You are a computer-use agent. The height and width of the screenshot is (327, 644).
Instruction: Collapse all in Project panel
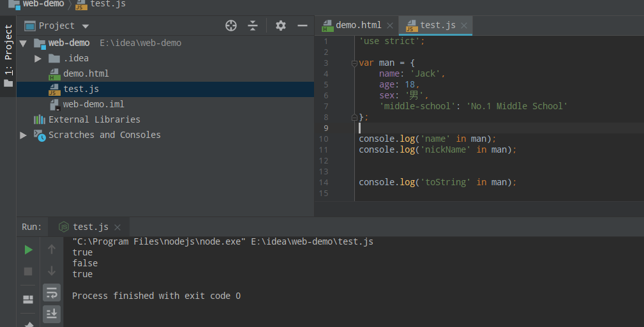[253, 26]
